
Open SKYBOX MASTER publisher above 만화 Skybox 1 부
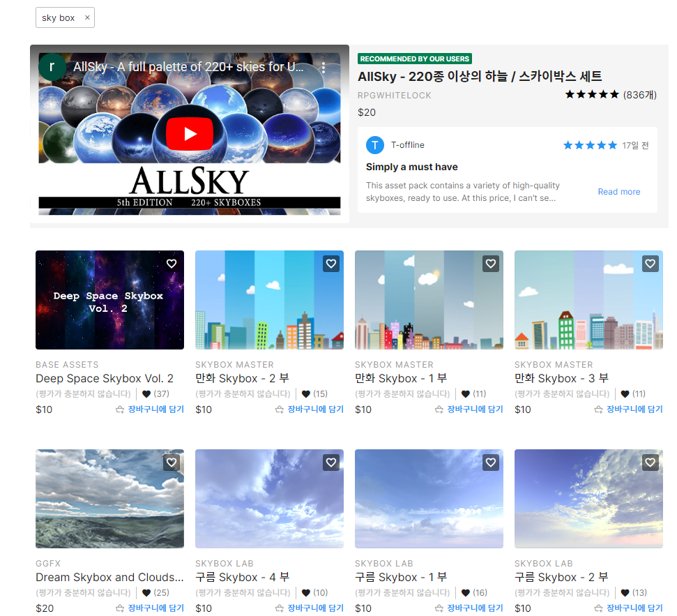point(394,365)
